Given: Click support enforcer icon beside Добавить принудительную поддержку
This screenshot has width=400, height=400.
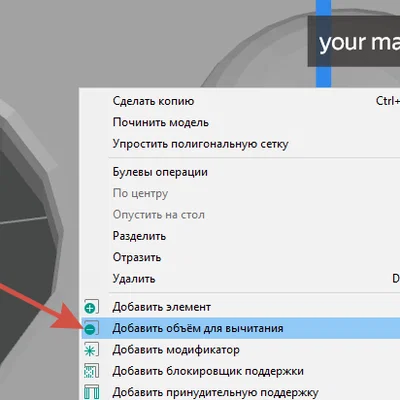Looking at the screenshot, I should (91, 392).
